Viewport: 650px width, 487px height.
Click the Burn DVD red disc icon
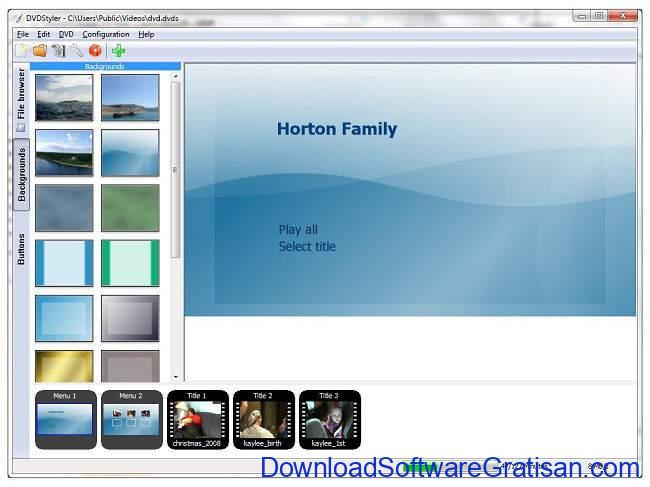pyautogui.click(x=95, y=51)
